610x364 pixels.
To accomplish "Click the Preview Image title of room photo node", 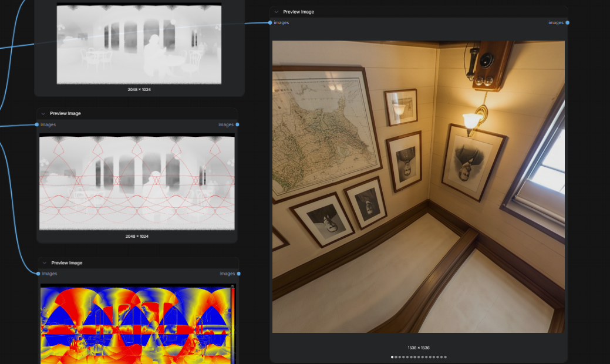I will coord(298,12).
